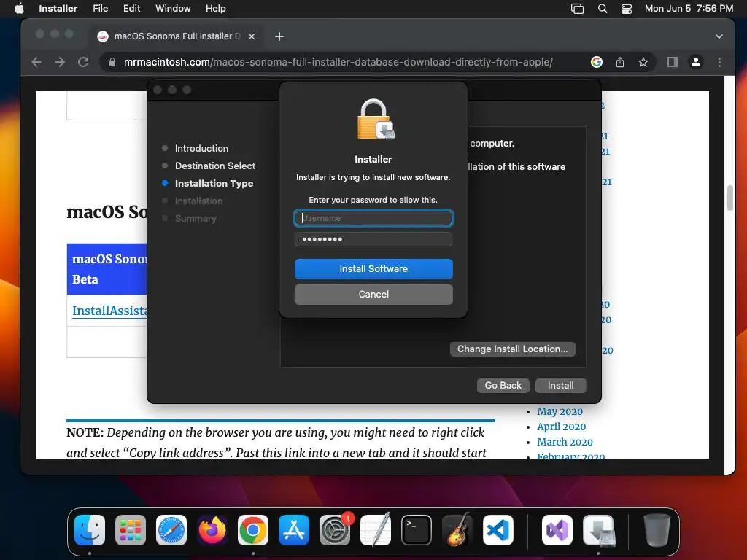Focus the password field
The image size is (747, 560).
(x=373, y=239)
